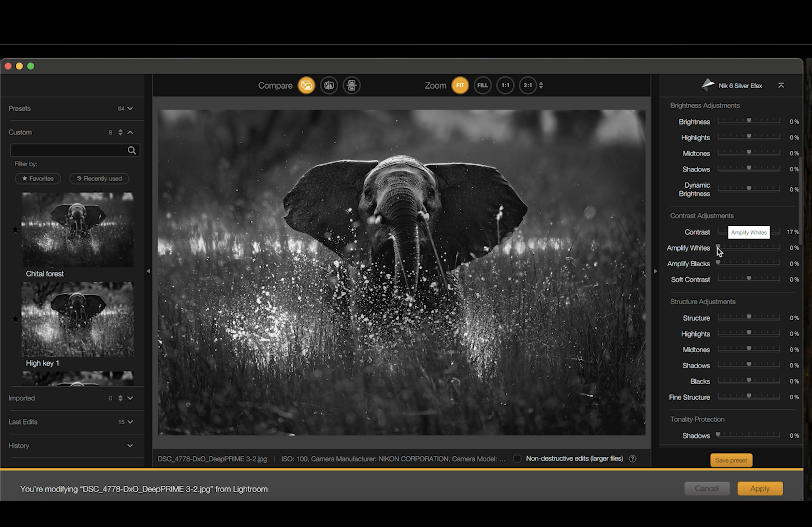Click the Apply button
Screen dimensions: 812x527
pyautogui.click(x=760, y=488)
